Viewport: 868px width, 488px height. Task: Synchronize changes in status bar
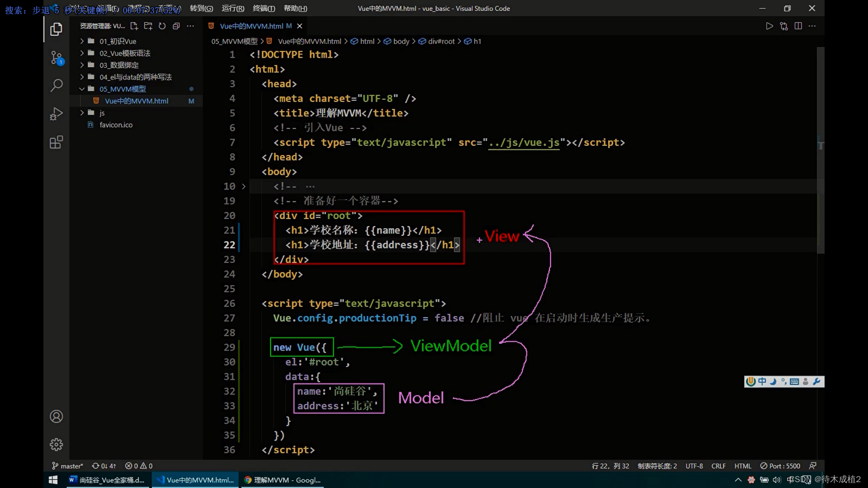tap(104, 466)
